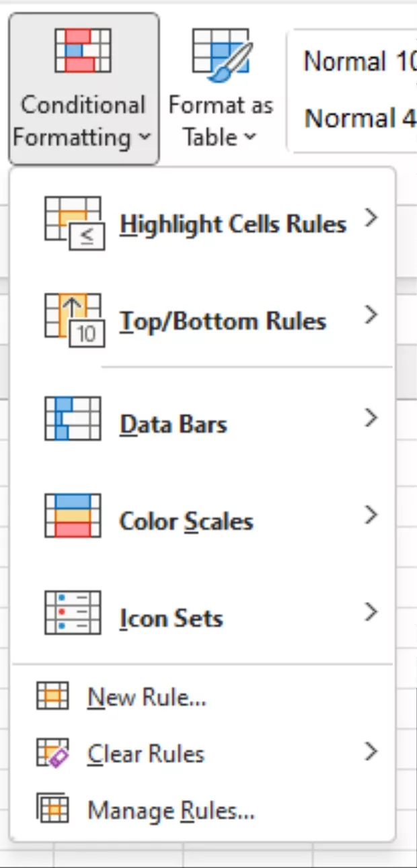417x868 pixels.
Task: Click the Icon Sets icon
Action: [73, 613]
